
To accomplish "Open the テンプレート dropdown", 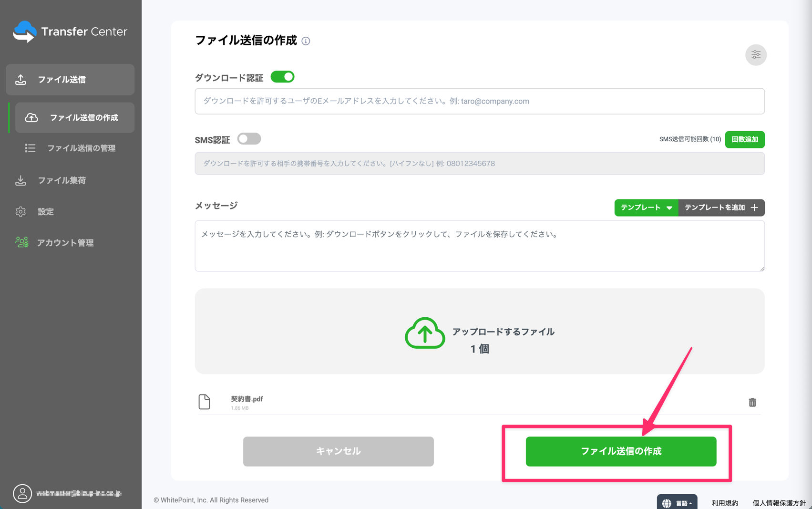I will pyautogui.click(x=646, y=208).
